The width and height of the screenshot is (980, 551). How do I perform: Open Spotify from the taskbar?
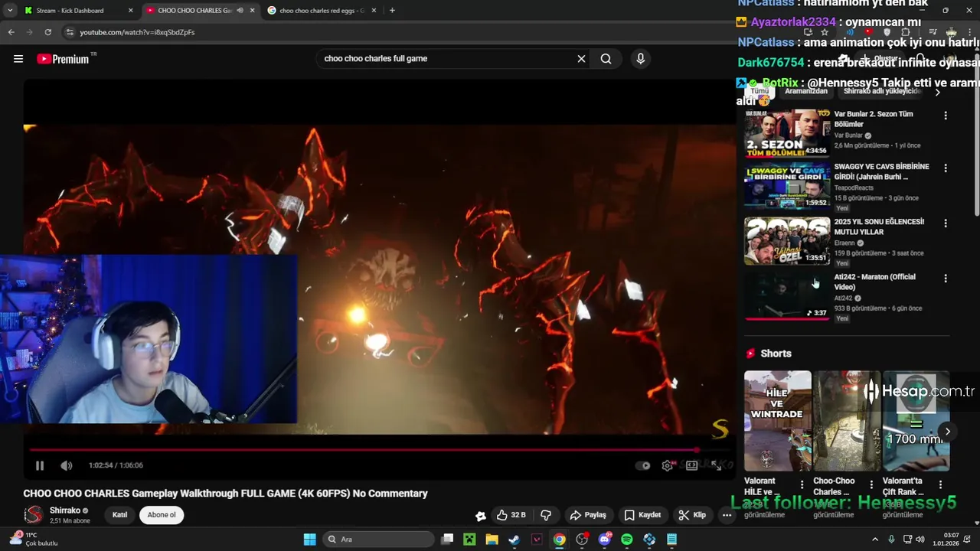(627, 540)
